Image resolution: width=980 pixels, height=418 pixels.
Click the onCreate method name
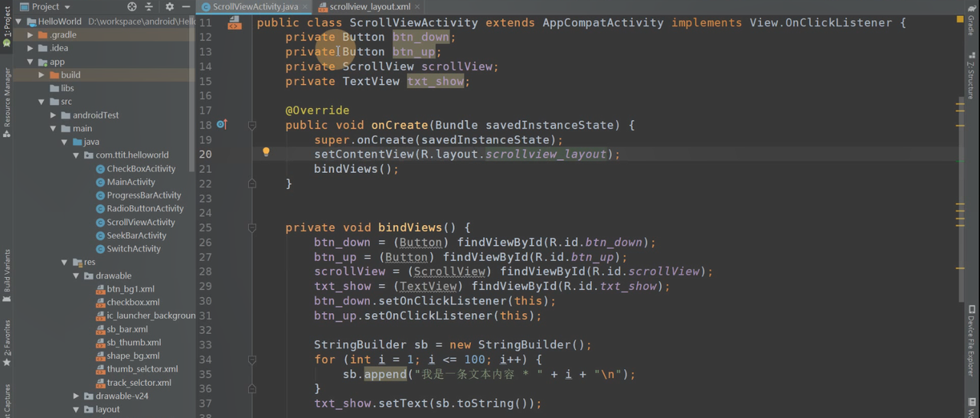[400, 125]
